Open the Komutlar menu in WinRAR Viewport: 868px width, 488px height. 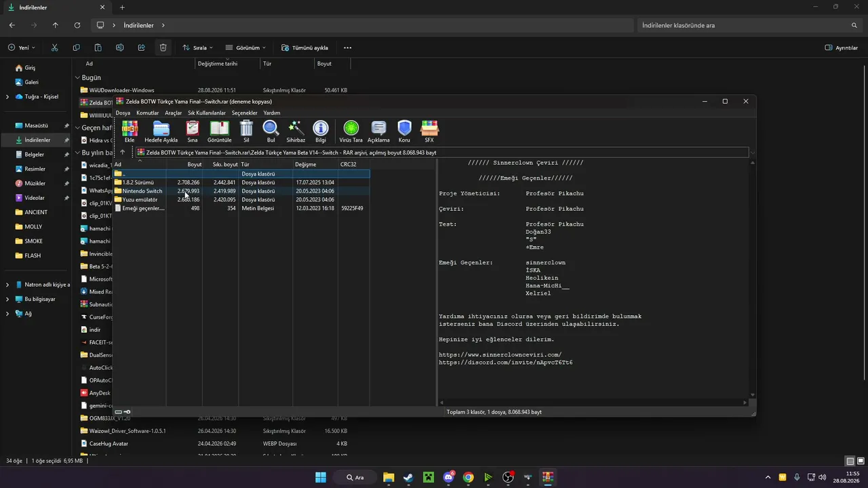(147, 113)
